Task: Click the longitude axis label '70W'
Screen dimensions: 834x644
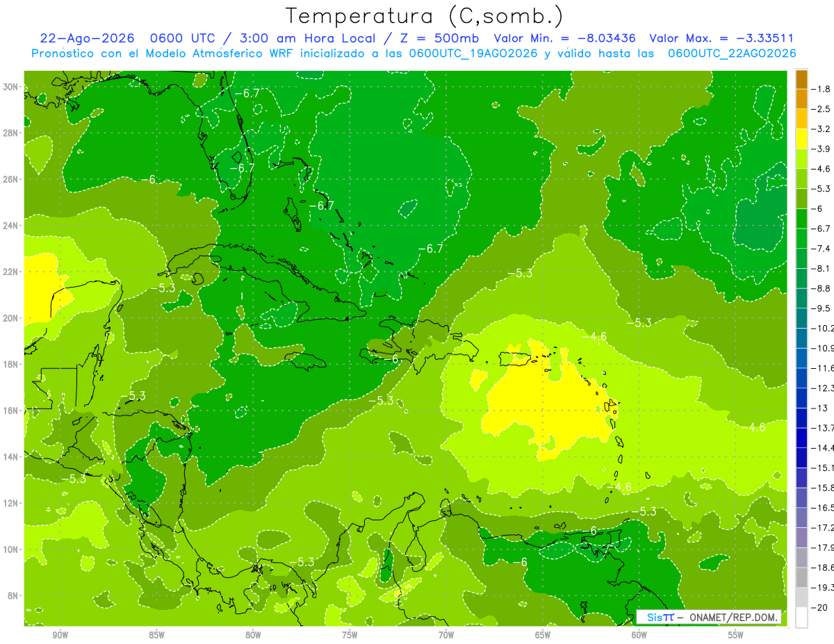Action: [446, 636]
